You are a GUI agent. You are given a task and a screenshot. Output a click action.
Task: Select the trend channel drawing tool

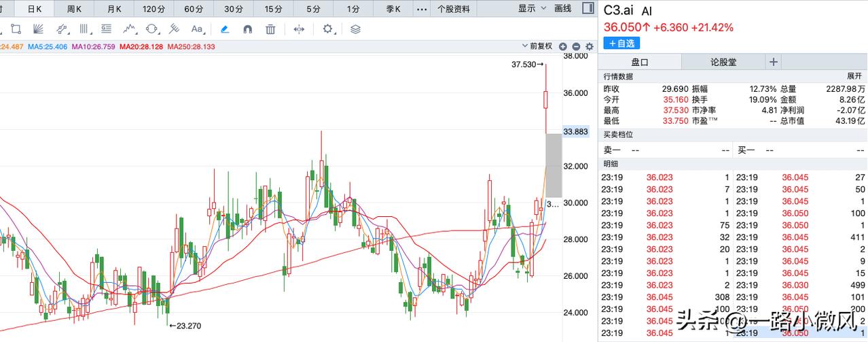click(62, 29)
